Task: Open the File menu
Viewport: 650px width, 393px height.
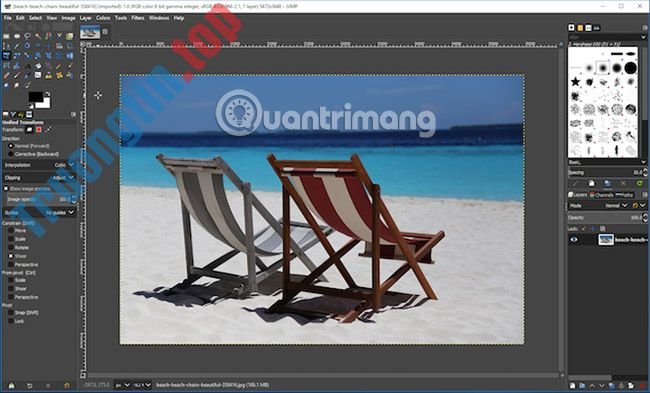Action: (x=7, y=18)
